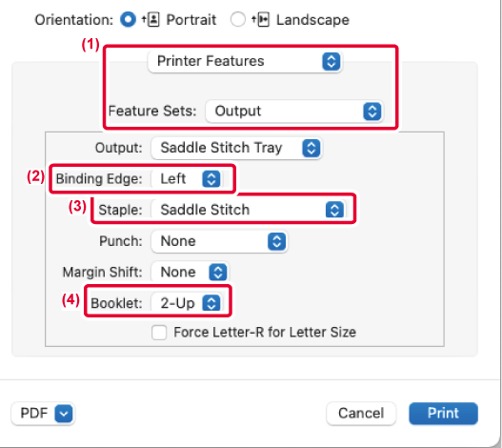Screen dimensions: 502x448
Task: Click the Binding Edge blue arrow icon
Action: click(211, 179)
